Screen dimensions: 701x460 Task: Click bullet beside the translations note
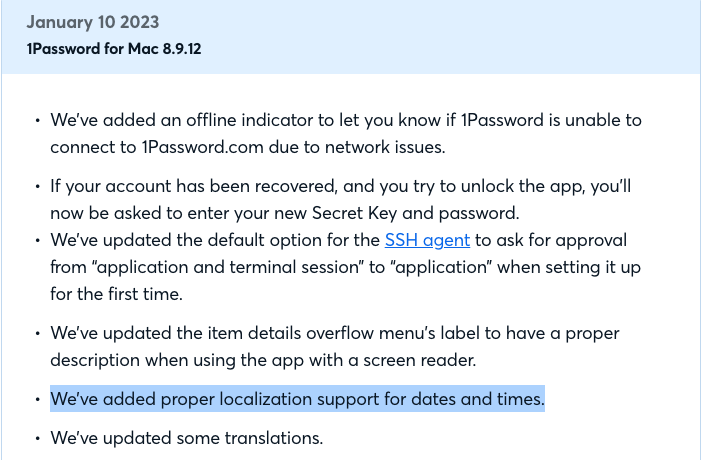click(38, 438)
